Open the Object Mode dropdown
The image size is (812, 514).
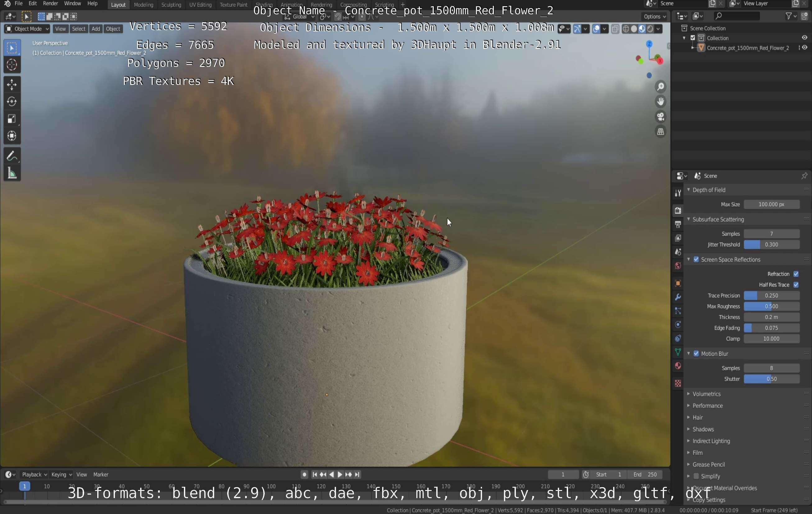point(27,29)
